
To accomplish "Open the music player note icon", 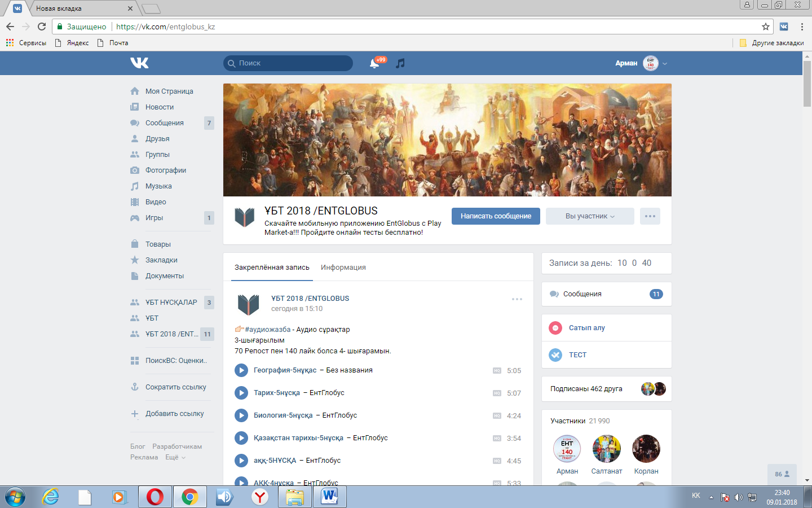I will pyautogui.click(x=400, y=63).
